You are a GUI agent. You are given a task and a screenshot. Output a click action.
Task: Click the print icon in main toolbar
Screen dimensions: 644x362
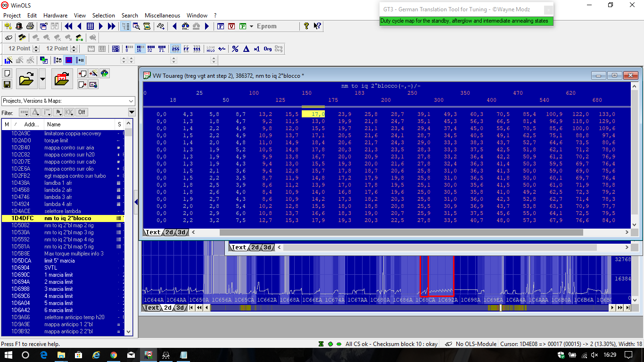[30, 26]
